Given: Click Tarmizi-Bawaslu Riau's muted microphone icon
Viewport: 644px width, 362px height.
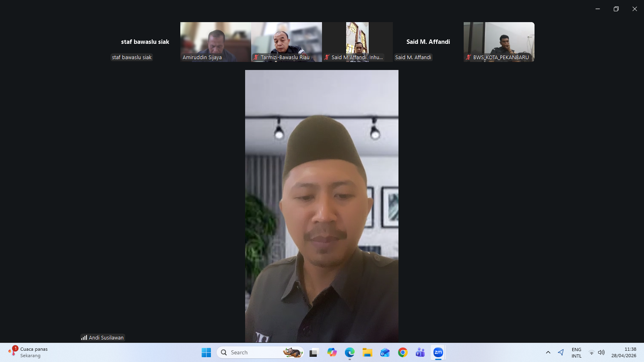Looking at the screenshot, I should pos(256,58).
